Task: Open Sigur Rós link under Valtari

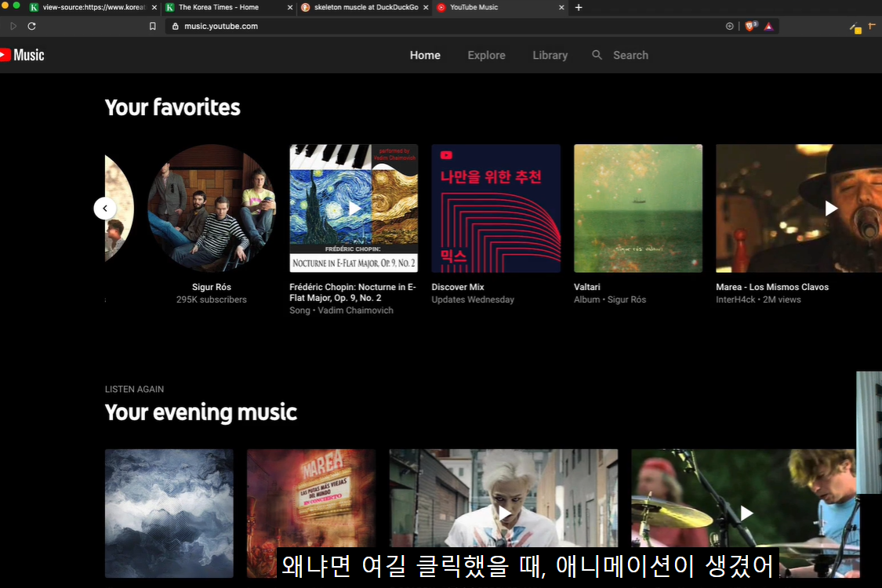Action: pos(626,299)
